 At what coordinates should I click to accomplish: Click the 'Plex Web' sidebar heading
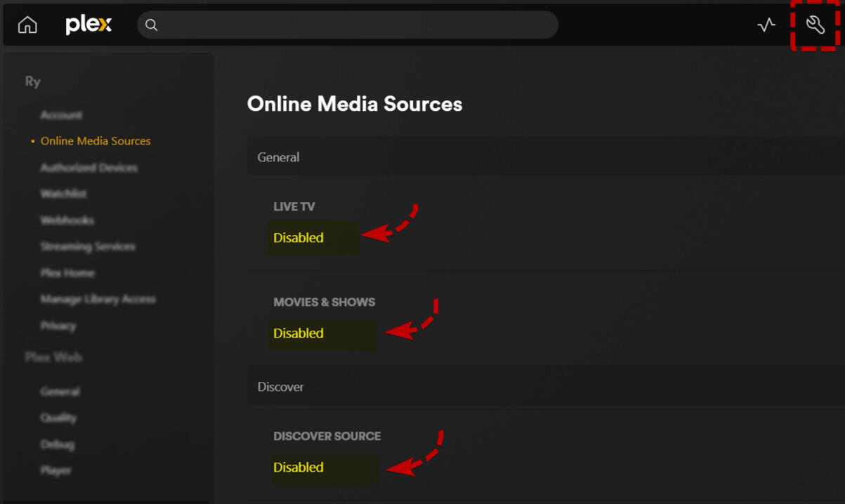point(53,358)
